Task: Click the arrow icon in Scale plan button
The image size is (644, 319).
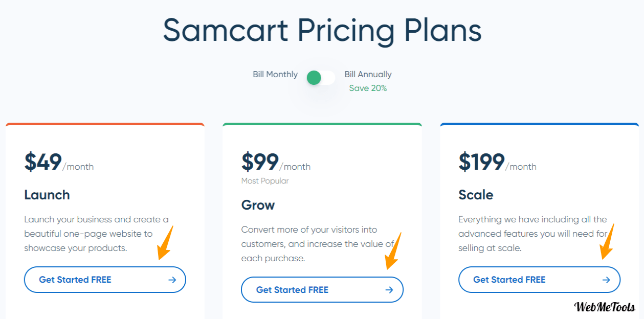Action: pyautogui.click(x=606, y=280)
